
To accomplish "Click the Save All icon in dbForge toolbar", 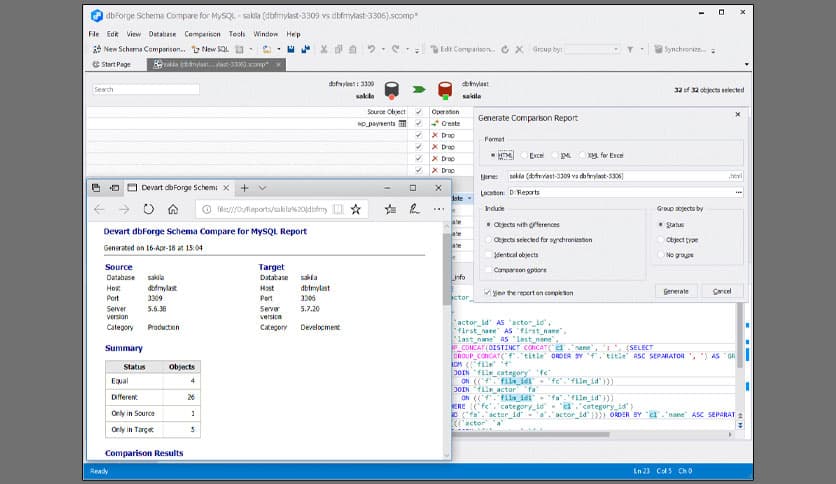I will [x=306, y=49].
